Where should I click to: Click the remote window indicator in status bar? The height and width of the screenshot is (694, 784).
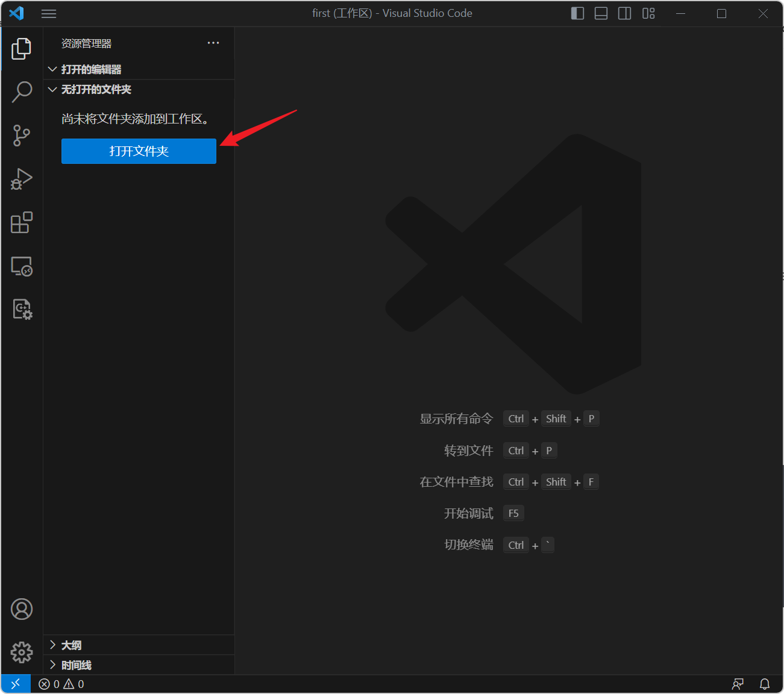(16, 684)
